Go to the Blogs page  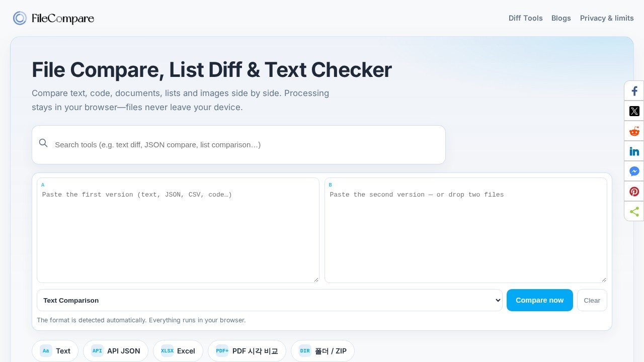click(561, 18)
